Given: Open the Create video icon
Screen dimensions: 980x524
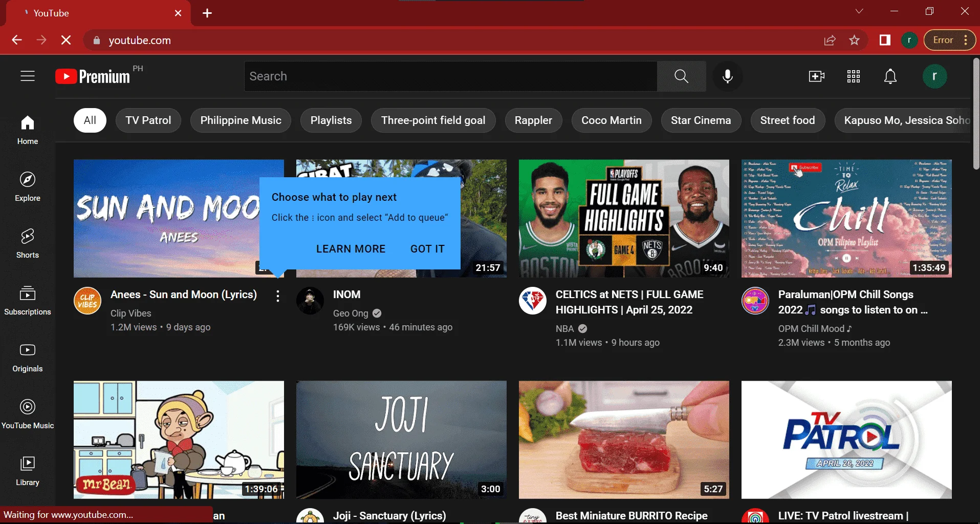Looking at the screenshot, I should pos(816,76).
